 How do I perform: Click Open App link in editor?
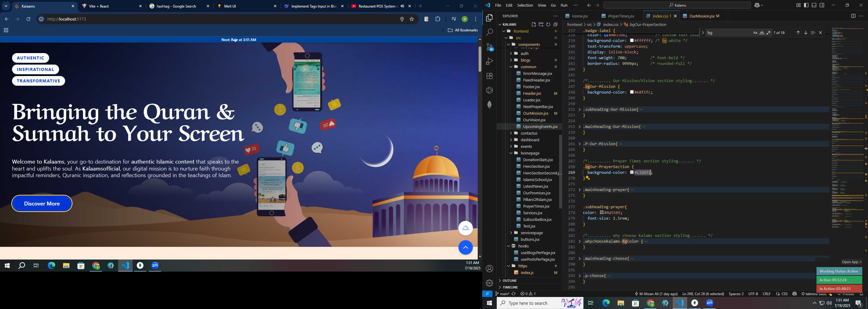pos(851,262)
